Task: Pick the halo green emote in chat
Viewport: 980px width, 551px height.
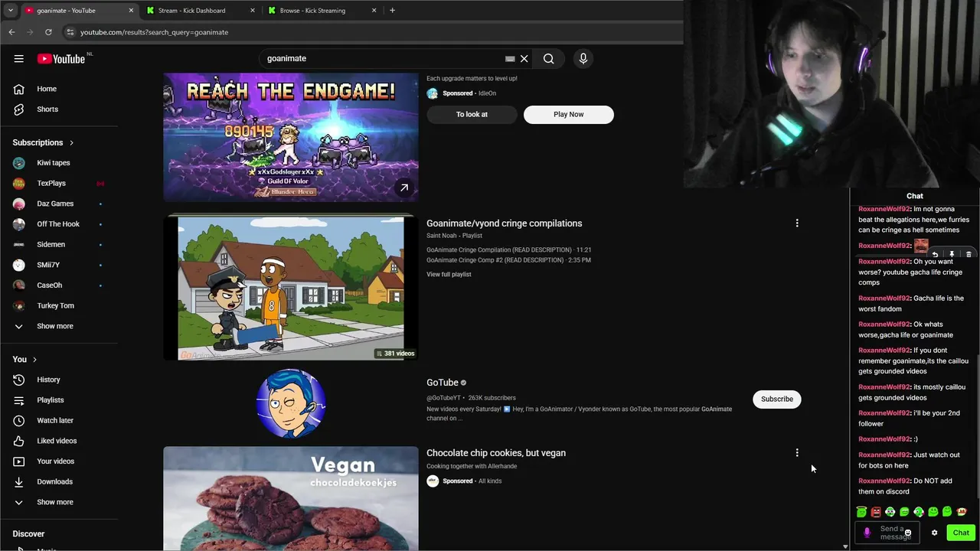Action: point(861,512)
